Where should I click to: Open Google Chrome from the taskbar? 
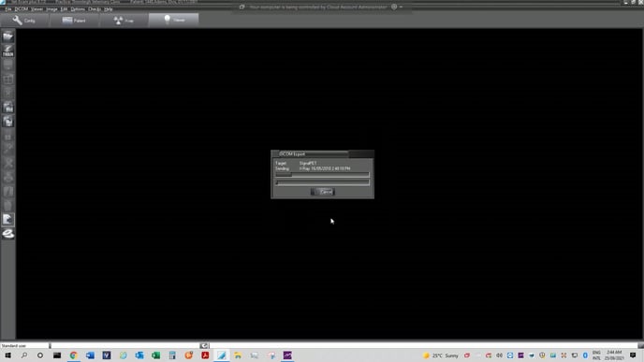click(x=74, y=355)
